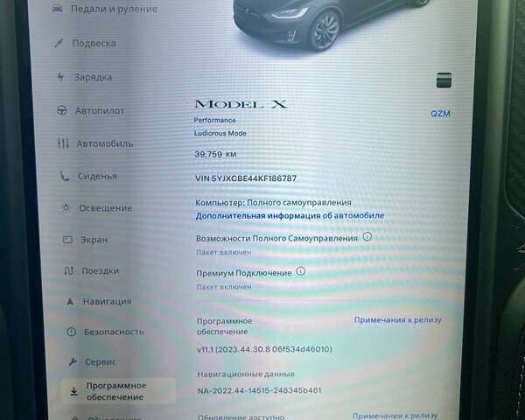Viewport: 525px width, 420px height.
Task: Open Дополнительная информация об автомобиле link
Action: 290,215
